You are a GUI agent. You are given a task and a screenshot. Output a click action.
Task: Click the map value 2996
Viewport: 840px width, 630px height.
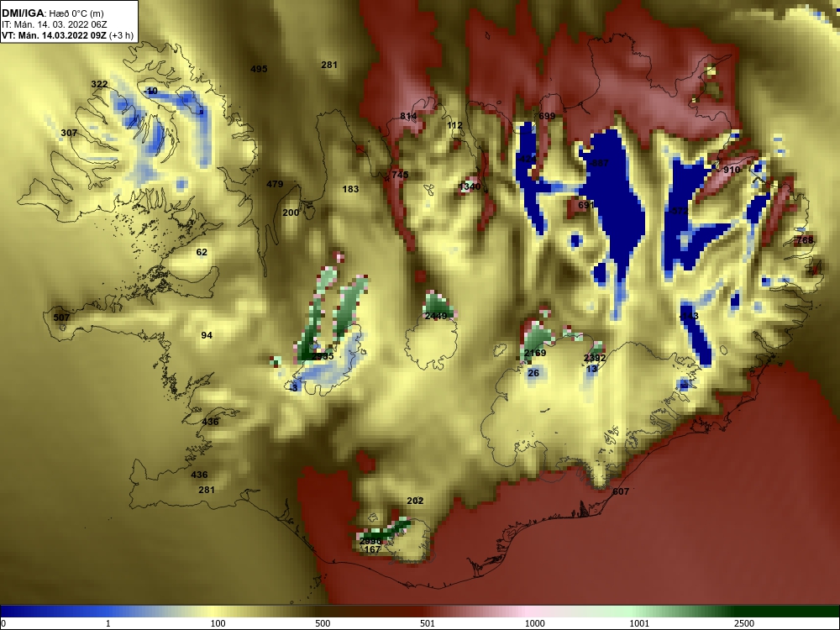[370, 542]
